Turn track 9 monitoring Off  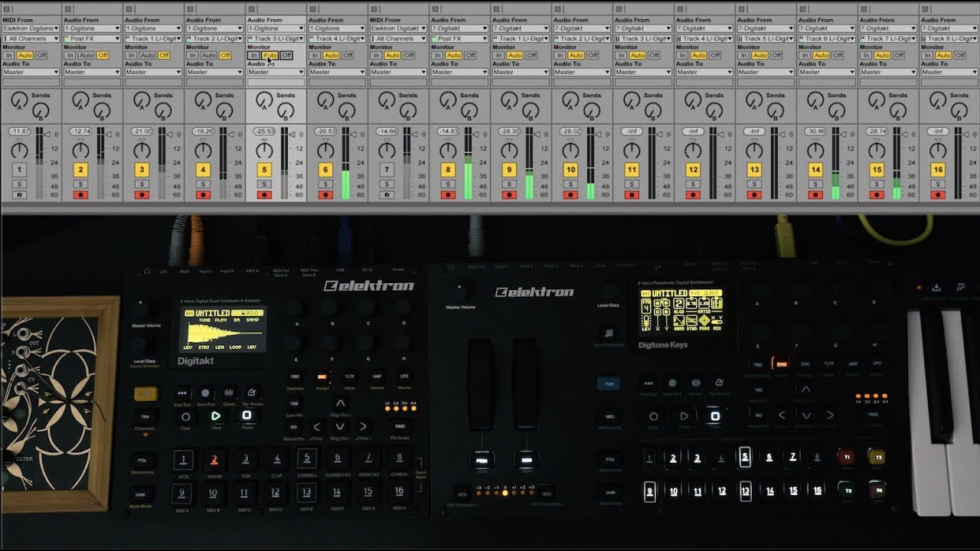click(x=531, y=55)
